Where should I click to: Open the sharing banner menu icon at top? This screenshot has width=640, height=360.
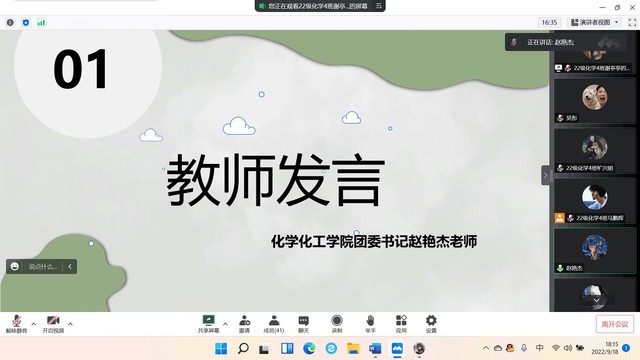tap(378, 6)
